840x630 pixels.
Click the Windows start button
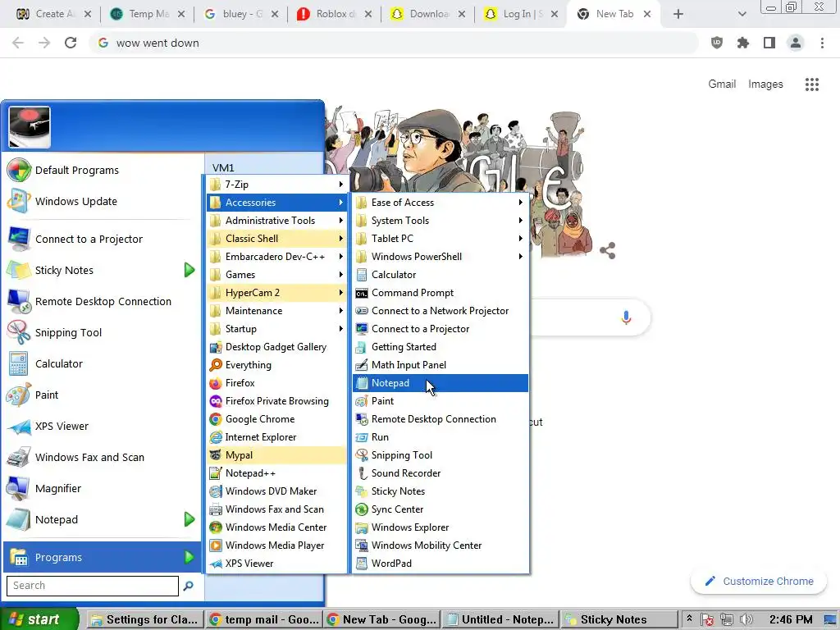(x=39, y=619)
